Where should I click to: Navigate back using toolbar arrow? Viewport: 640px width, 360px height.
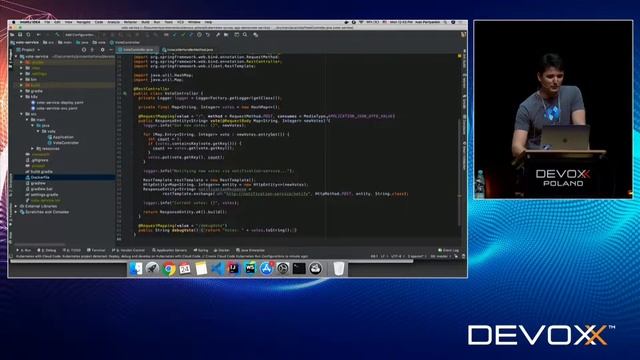point(38,35)
